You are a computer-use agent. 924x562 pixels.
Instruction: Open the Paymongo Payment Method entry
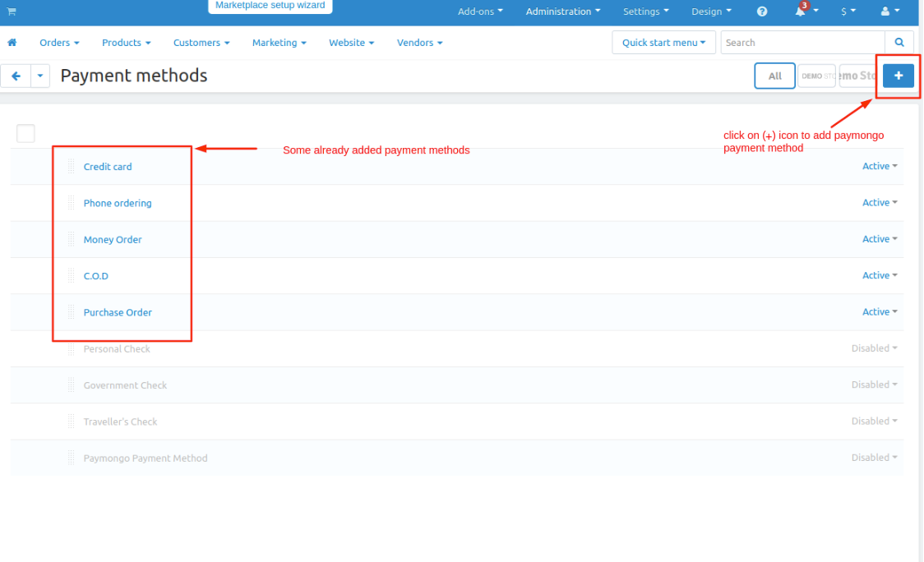click(x=145, y=458)
